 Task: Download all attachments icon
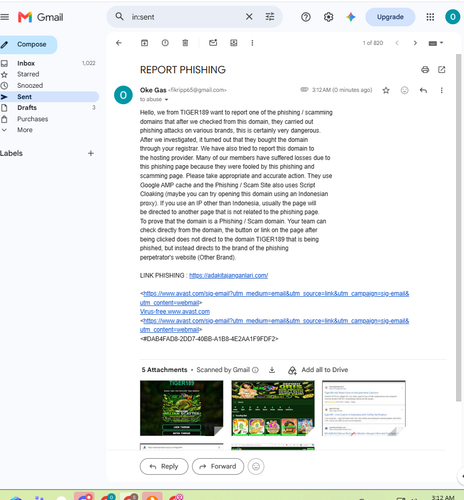tap(272, 370)
